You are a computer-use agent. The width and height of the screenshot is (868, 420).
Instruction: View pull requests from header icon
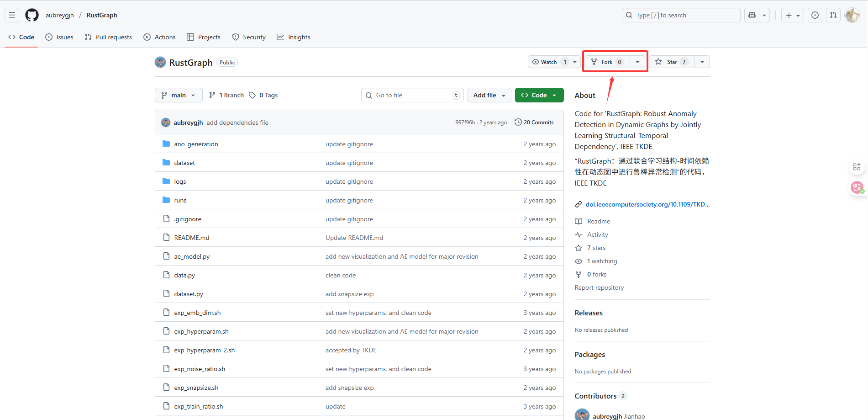click(x=833, y=15)
